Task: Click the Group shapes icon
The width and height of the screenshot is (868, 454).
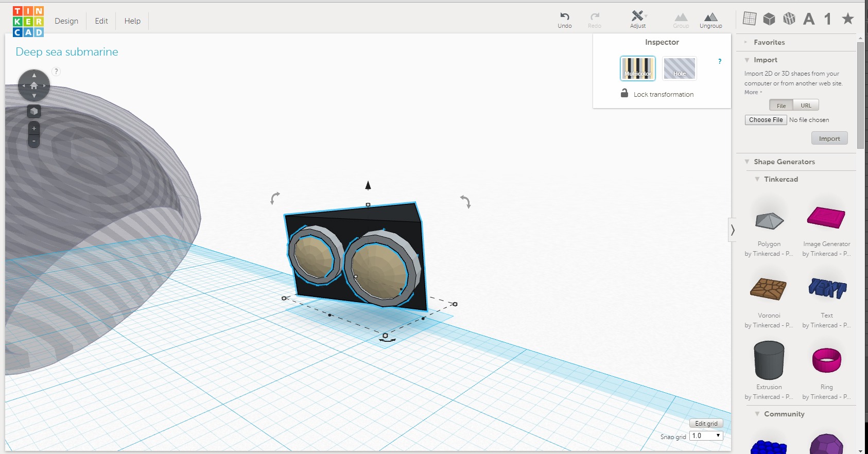Action: [x=681, y=21]
